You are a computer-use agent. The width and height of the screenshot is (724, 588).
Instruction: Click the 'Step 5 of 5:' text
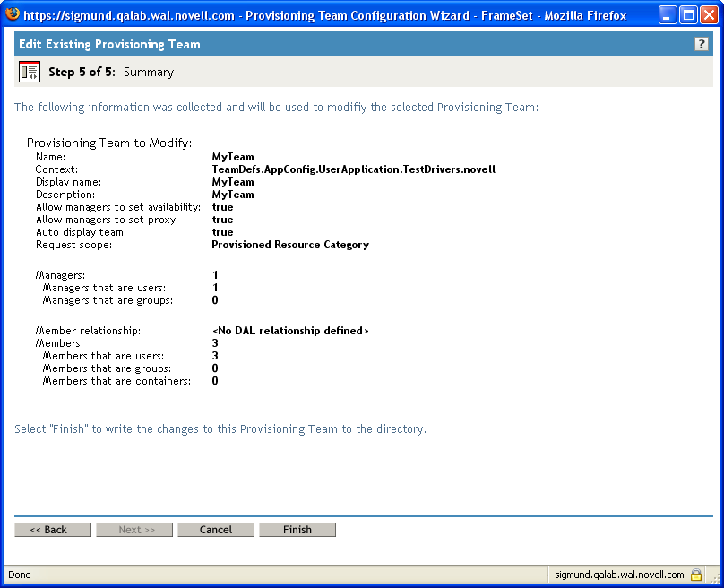(82, 72)
